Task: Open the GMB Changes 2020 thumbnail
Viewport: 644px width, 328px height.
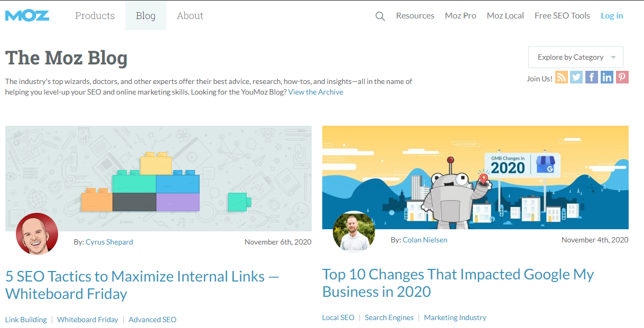Action: tap(475, 177)
